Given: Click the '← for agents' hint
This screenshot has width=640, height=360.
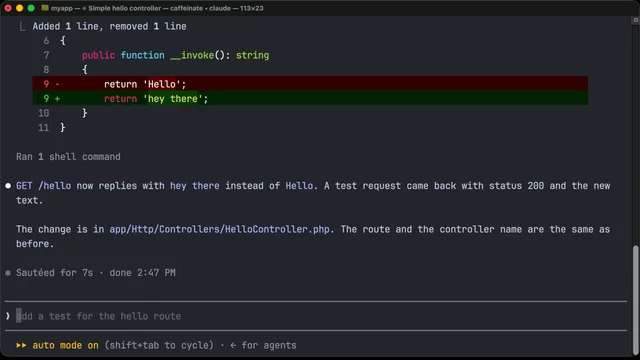Looking at the screenshot, I should click(263, 345).
